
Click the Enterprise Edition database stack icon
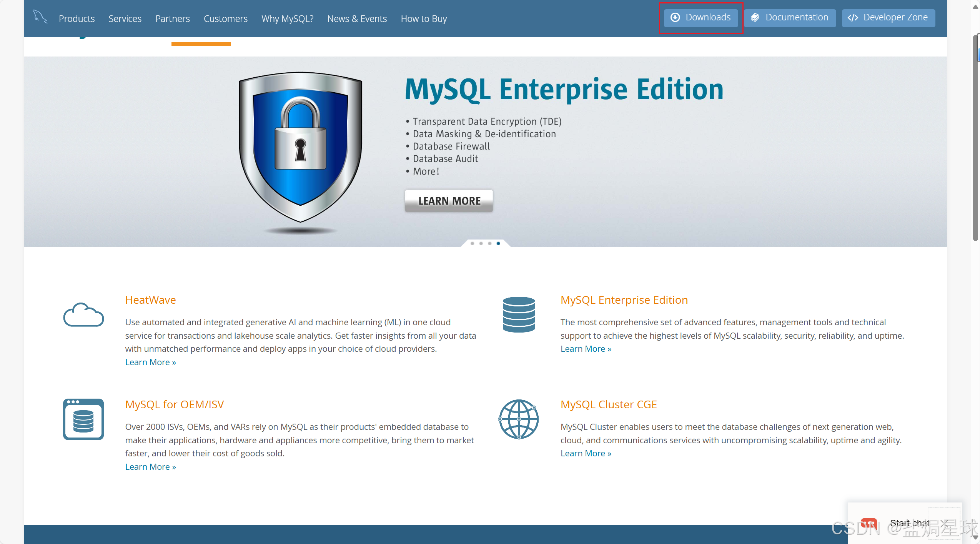coord(519,314)
